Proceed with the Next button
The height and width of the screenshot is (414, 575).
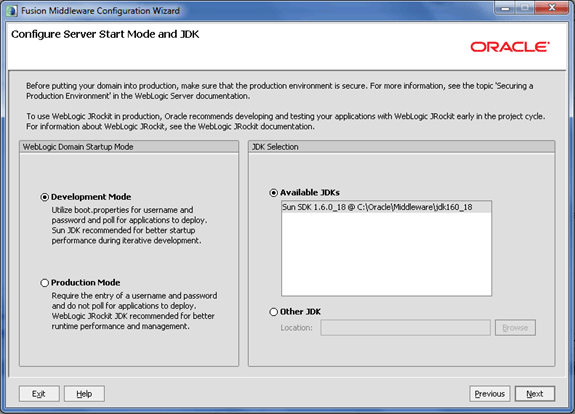coord(535,394)
